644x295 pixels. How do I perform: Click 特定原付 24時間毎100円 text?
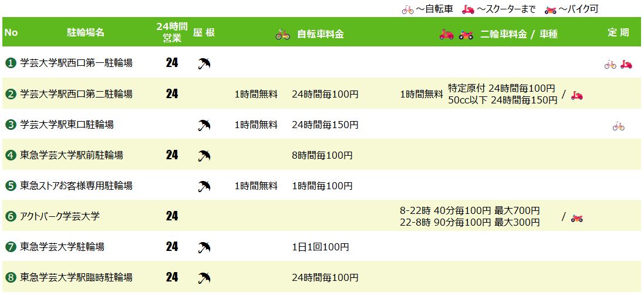point(501,88)
